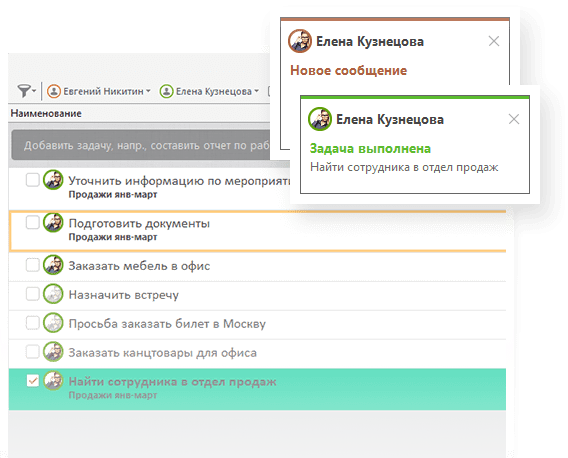This screenshot has width=568, height=458.
Task: Check the Уточнить информацию task checkbox
Action: (x=33, y=179)
